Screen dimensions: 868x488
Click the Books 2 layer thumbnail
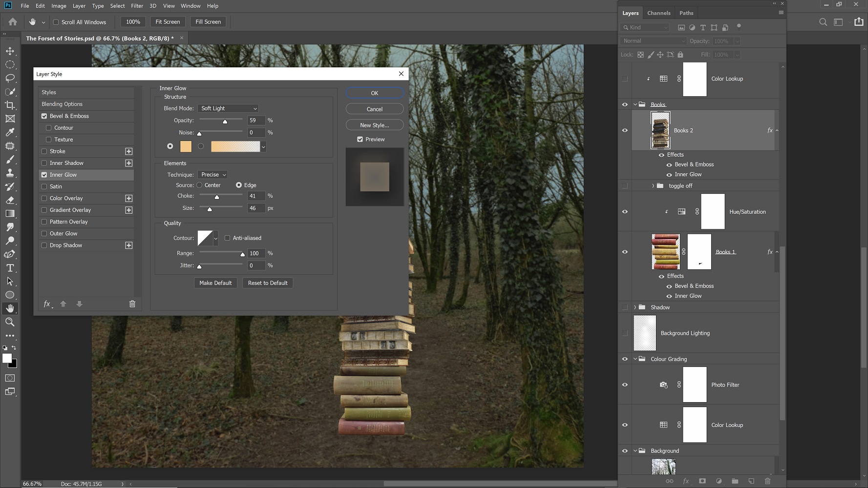(660, 130)
